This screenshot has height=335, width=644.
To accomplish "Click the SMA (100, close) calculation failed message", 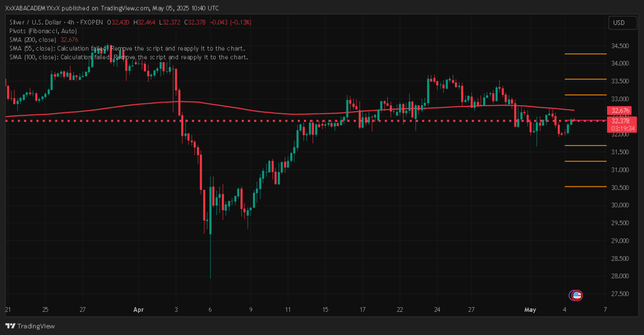I will (x=128, y=57).
